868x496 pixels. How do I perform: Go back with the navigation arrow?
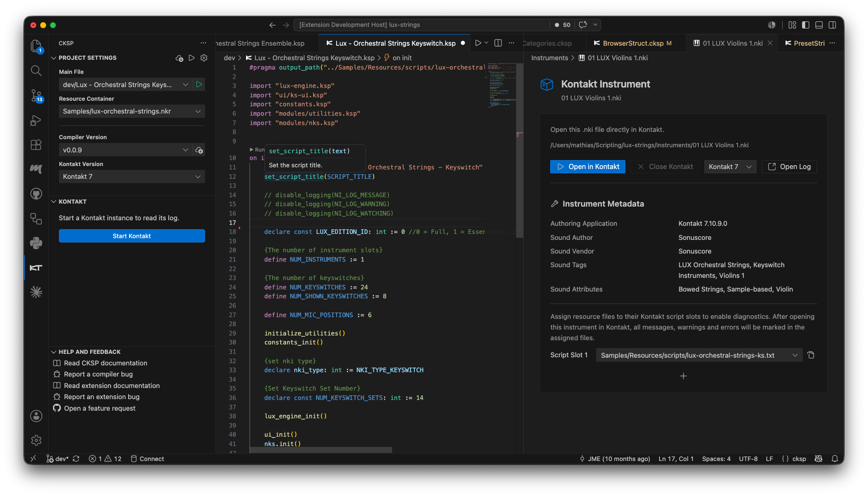pyautogui.click(x=272, y=25)
